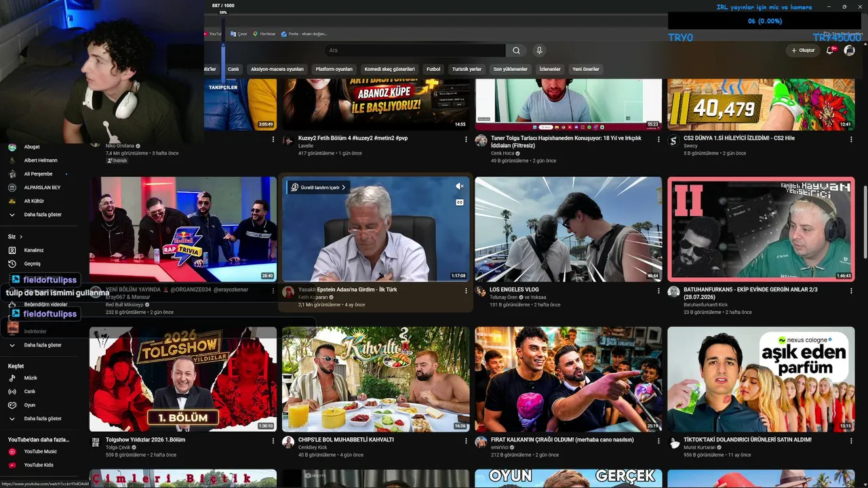868x488 pixels.
Task: Select the Futbol chip
Action: pyautogui.click(x=433, y=69)
